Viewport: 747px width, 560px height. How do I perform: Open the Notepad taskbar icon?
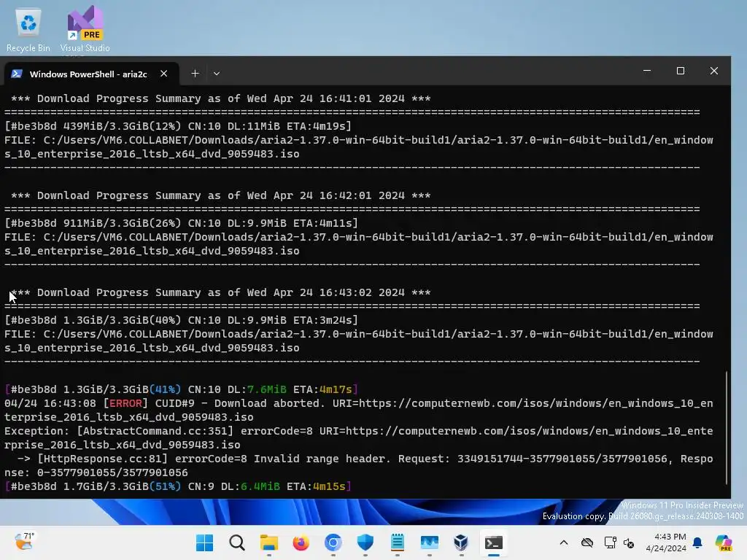pyautogui.click(x=398, y=542)
